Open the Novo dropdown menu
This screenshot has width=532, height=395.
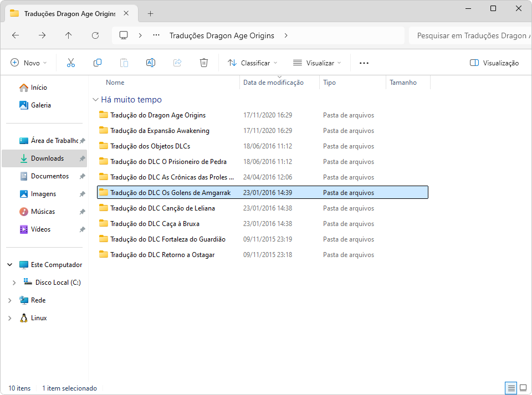tap(28, 63)
